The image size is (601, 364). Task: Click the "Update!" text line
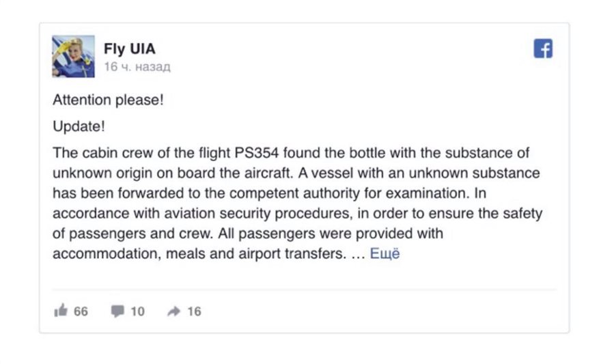[79, 127]
